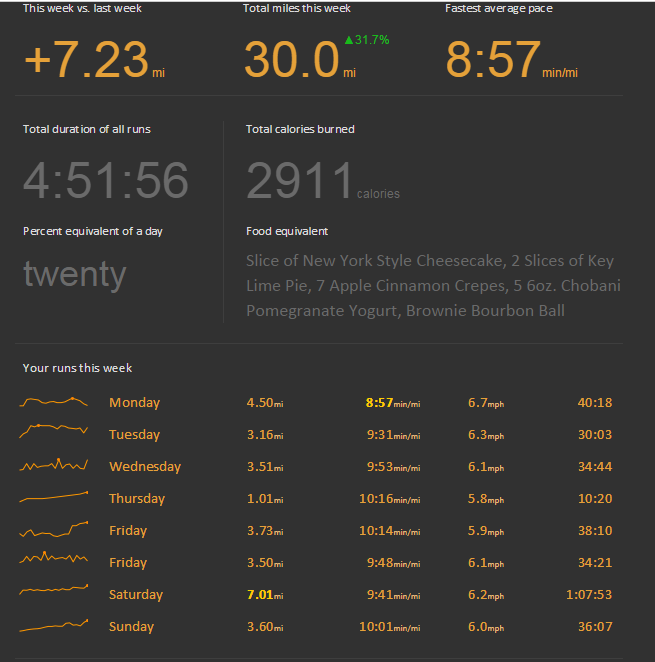Select the Thursday run sparkline graph
Screen dimensions: 655x662
(54, 496)
